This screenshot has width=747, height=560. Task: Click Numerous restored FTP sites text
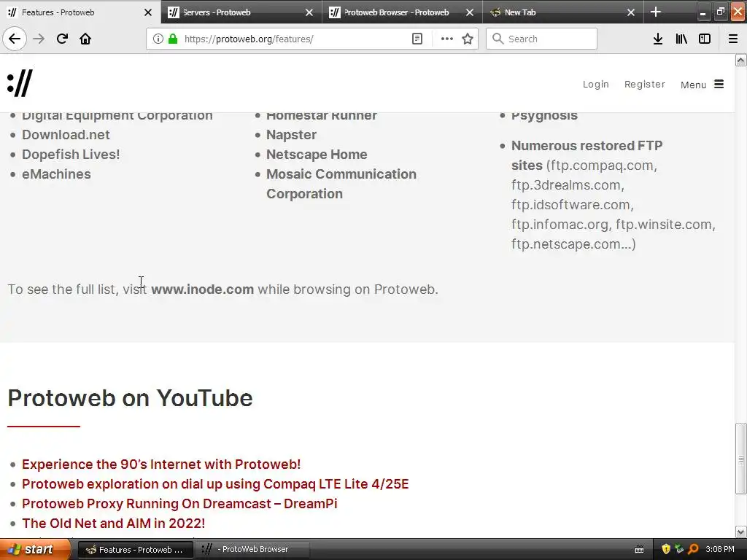coord(587,155)
